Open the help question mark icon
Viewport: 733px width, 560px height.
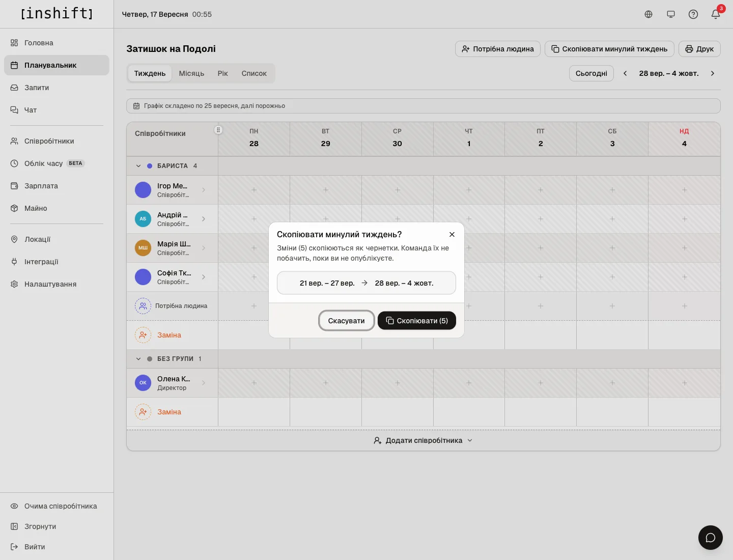693,14
